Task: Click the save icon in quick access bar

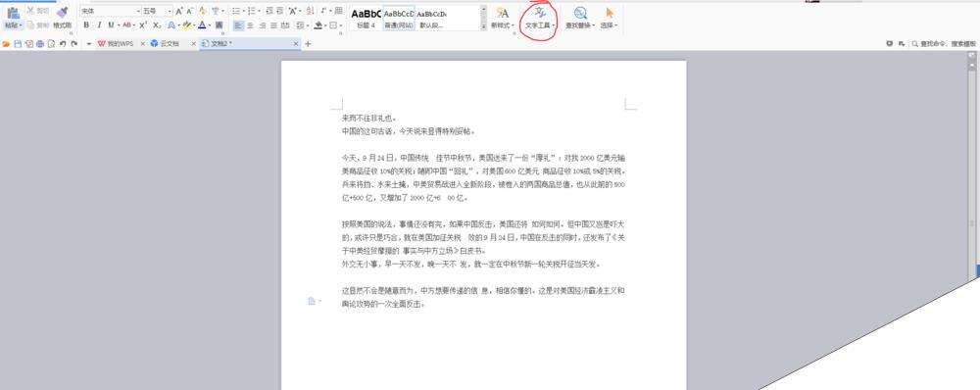Action: [18, 44]
